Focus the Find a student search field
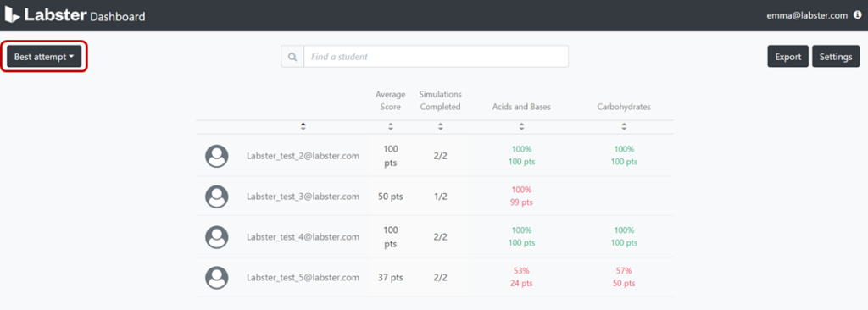868x310 pixels. (x=437, y=57)
